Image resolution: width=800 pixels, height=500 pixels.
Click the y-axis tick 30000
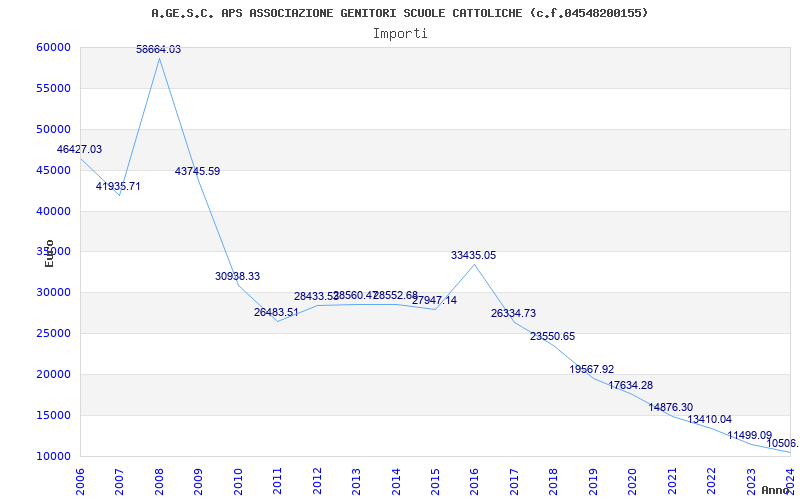point(53,293)
